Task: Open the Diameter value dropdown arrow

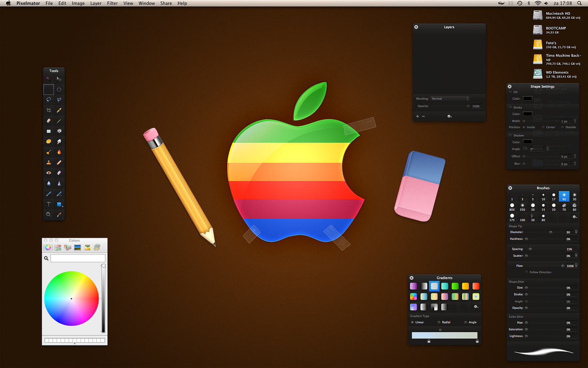Action: coord(576,232)
